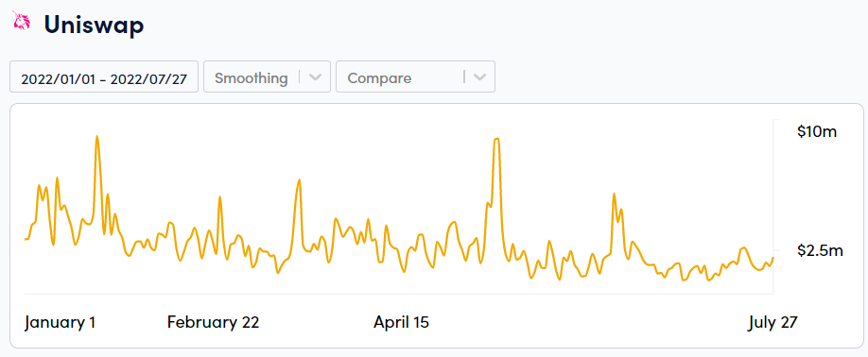Image resolution: width=868 pixels, height=357 pixels.
Task: Click the tallest January spike on the chart line
Action: tap(97, 136)
